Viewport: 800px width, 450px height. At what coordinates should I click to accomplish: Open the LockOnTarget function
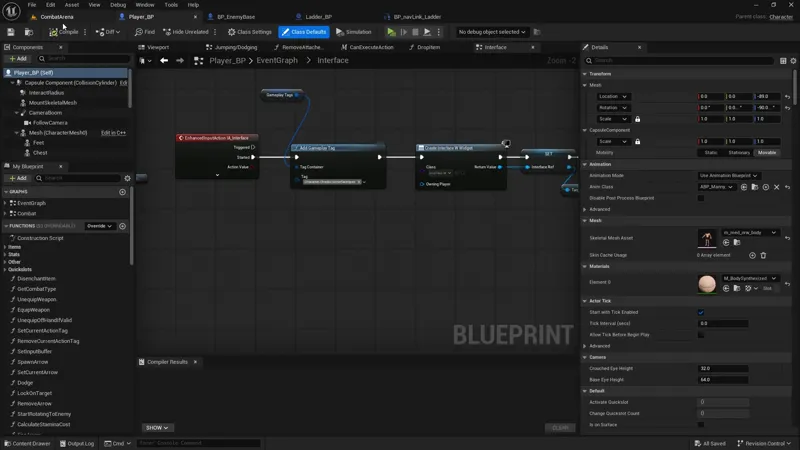(34, 393)
